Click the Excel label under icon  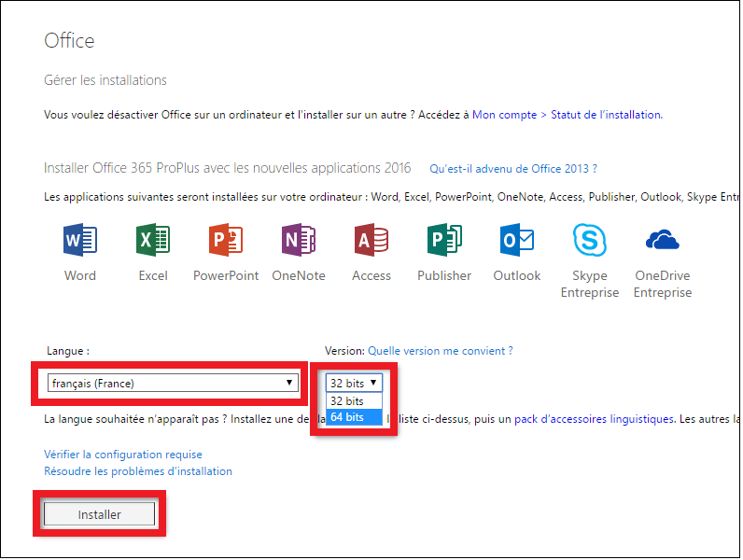[153, 275]
